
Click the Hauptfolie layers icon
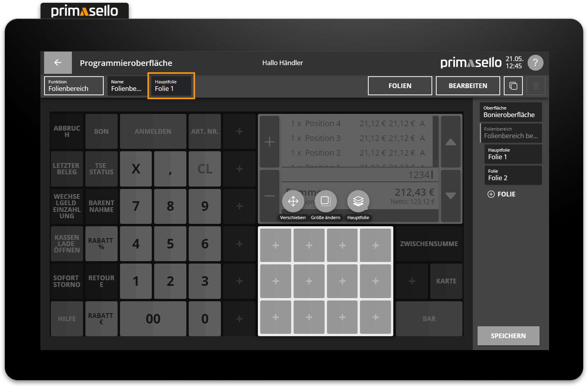[x=358, y=201]
